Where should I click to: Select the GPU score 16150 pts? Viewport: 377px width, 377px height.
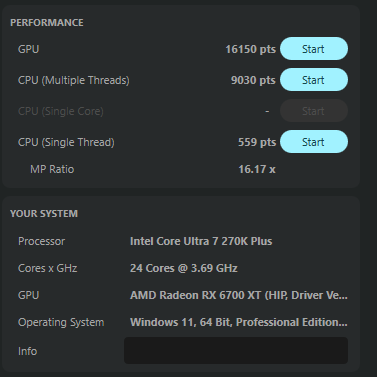click(x=251, y=49)
